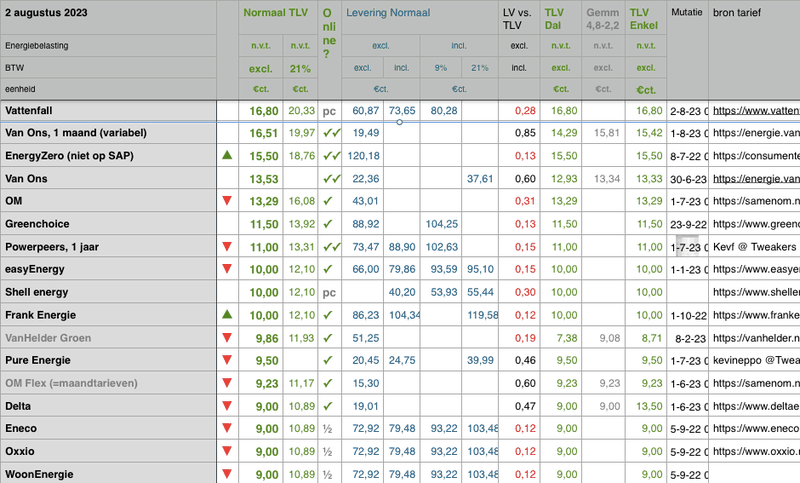Viewport: 800px width, 483px height.
Task: Click the red down arrow beside WoonEnergie
Action: pos(228,473)
